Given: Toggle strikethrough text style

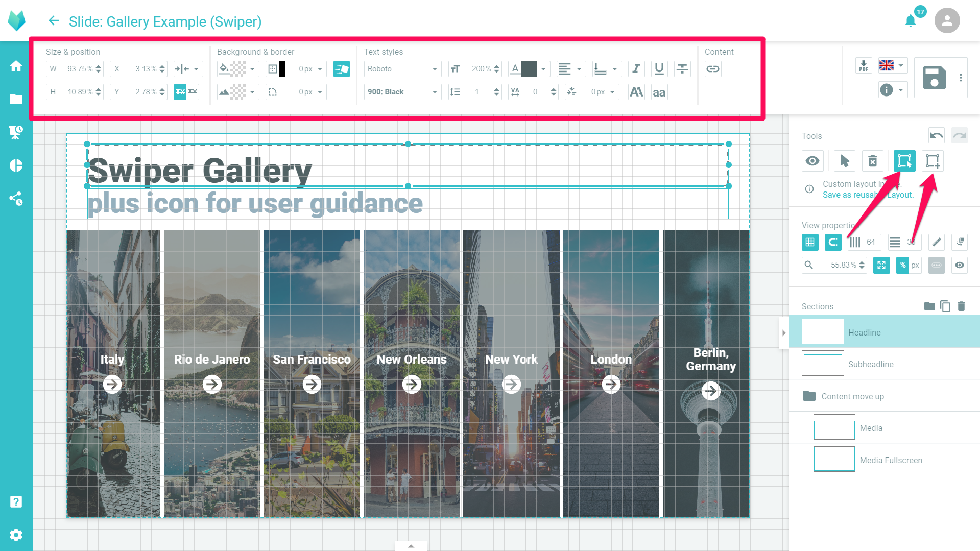Looking at the screenshot, I should click(x=682, y=68).
